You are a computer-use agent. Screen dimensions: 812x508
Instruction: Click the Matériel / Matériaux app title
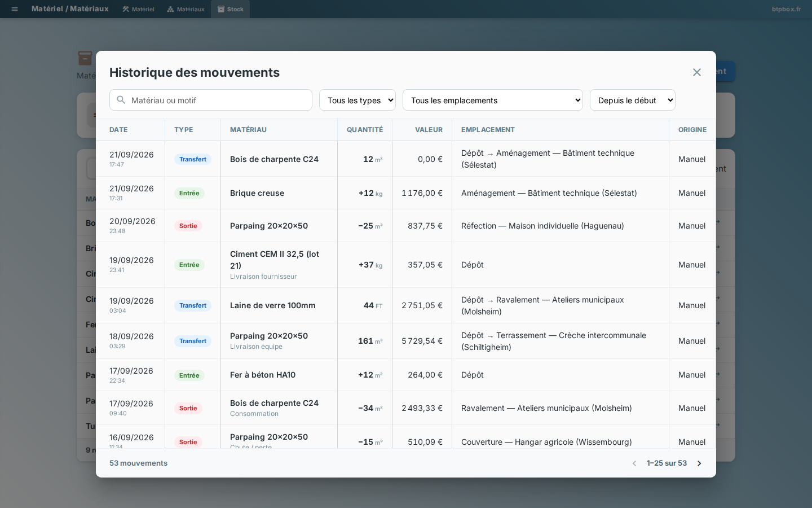[70, 9]
